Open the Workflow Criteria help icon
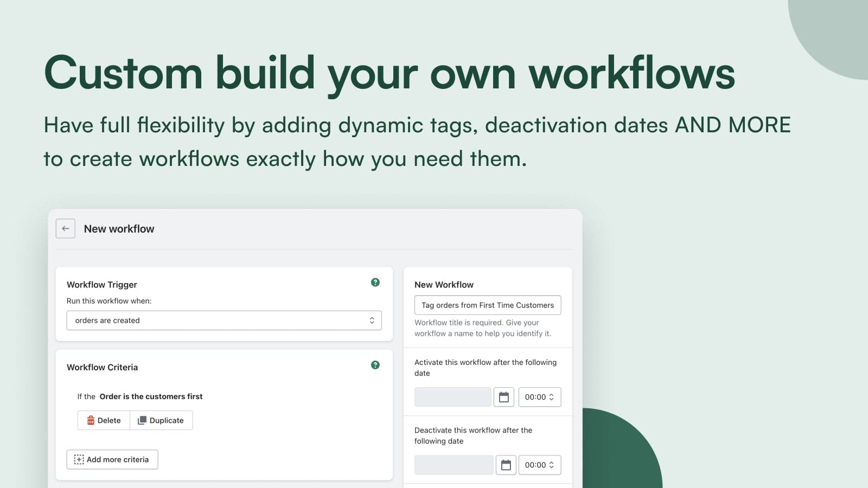The width and height of the screenshot is (868, 488). click(375, 365)
